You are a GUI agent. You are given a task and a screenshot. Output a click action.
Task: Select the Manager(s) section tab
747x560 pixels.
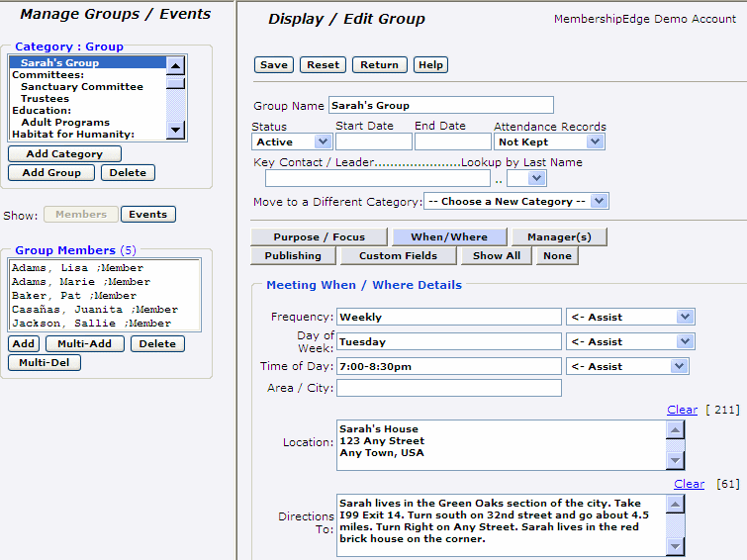coord(559,237)
